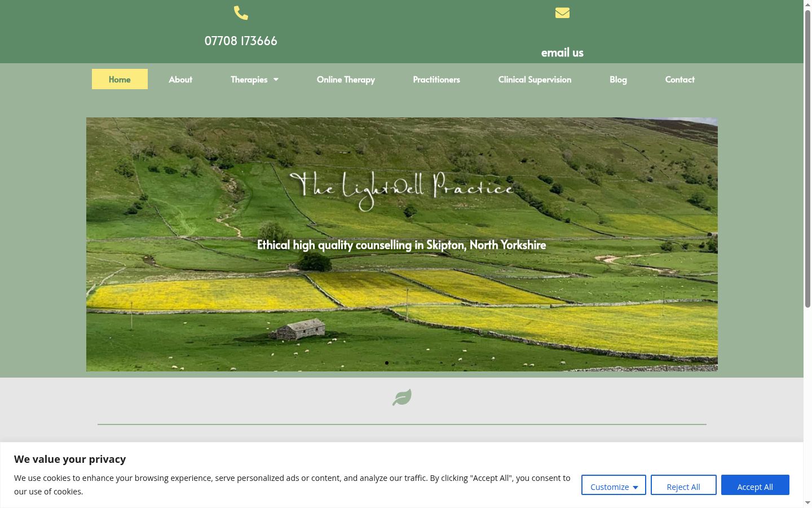
Task: Click the yellow phone icon
Action: coord(241,13)
